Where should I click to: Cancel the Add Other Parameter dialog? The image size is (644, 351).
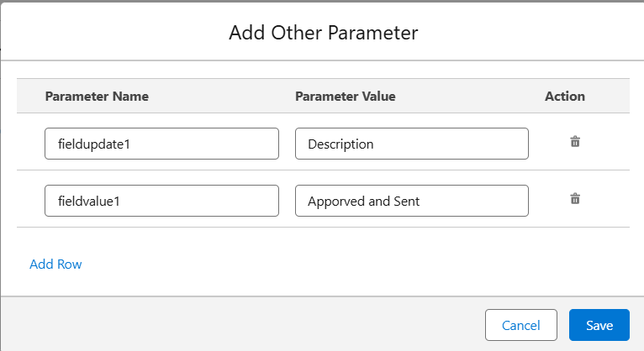coord(520,325)
